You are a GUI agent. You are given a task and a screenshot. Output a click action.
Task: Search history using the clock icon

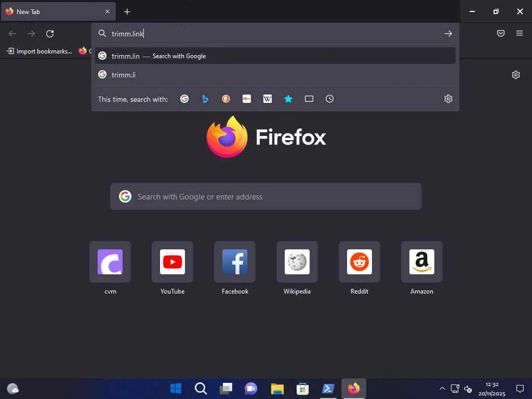click(329, 99)
